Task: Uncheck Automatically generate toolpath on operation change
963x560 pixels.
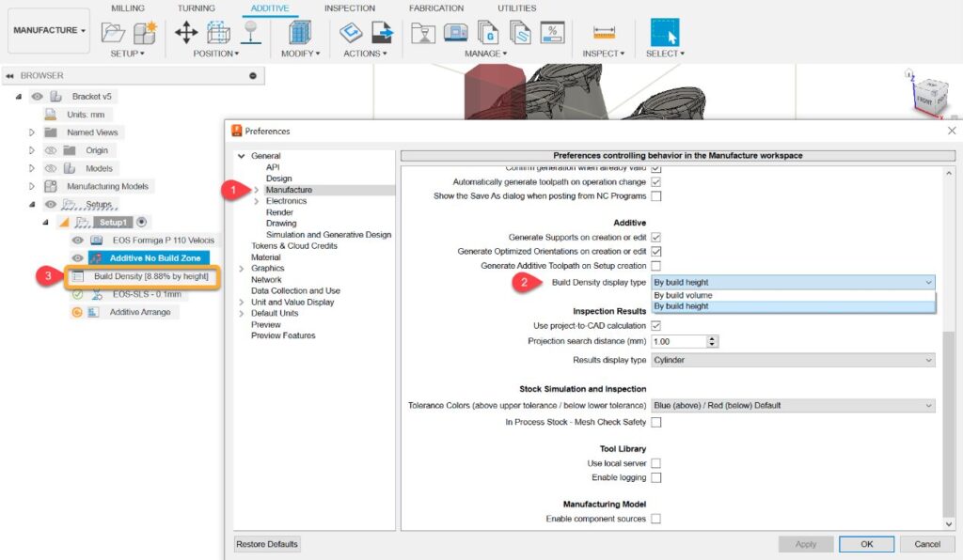Action: tap(655, 182)
